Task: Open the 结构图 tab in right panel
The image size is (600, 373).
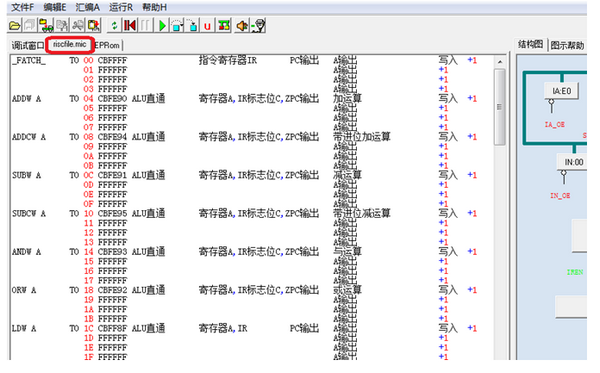Action: (x=530, y=44)
